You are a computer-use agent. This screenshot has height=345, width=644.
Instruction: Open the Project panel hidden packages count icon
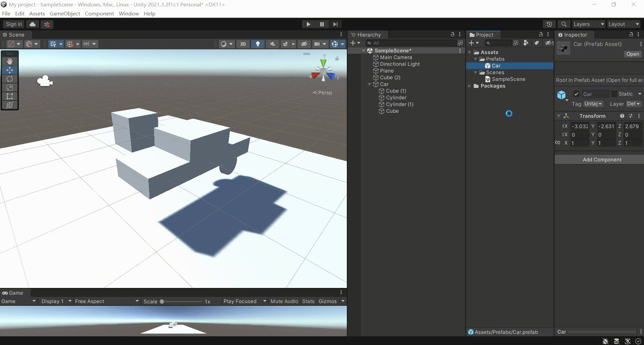tap(549, 43)
